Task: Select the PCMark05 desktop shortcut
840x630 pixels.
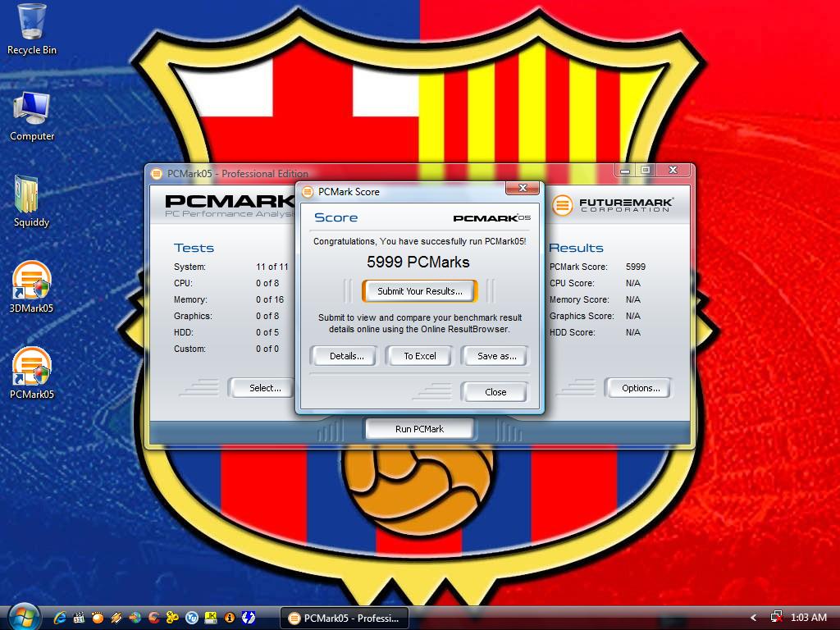Action: pyautogui.click(x=32, y=373)
